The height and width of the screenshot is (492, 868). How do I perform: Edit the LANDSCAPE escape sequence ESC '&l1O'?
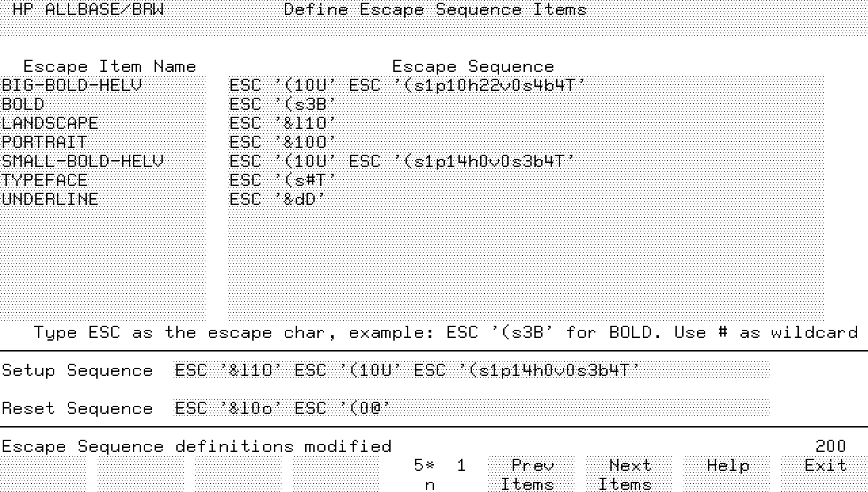point(283,124)
